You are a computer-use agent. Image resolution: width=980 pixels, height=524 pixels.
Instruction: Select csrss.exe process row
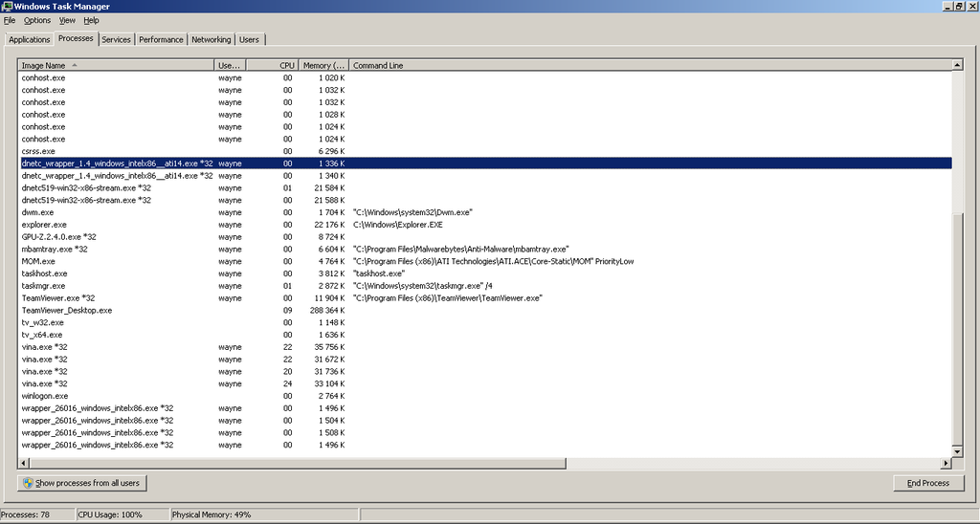[485, 151]
